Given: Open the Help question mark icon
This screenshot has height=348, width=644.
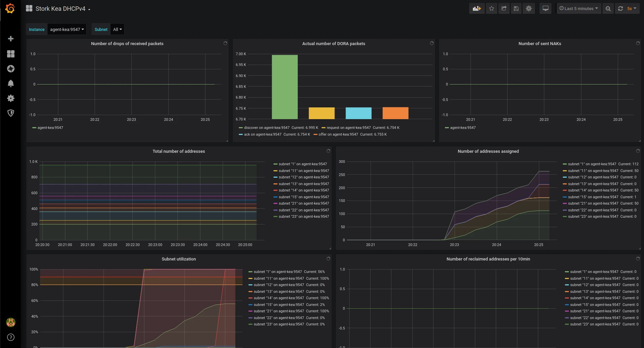Looking at the screenshot, I should tap(11, 337).
